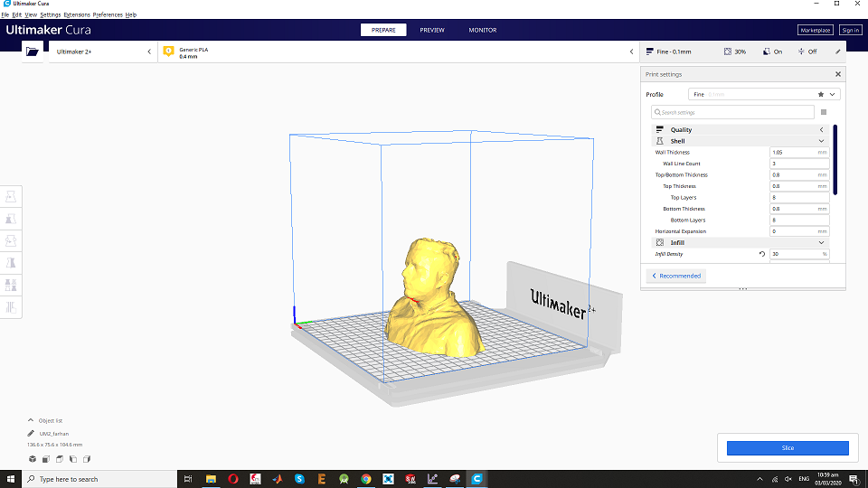Select the Move tool in left toolbar

[x=11, y=196]
